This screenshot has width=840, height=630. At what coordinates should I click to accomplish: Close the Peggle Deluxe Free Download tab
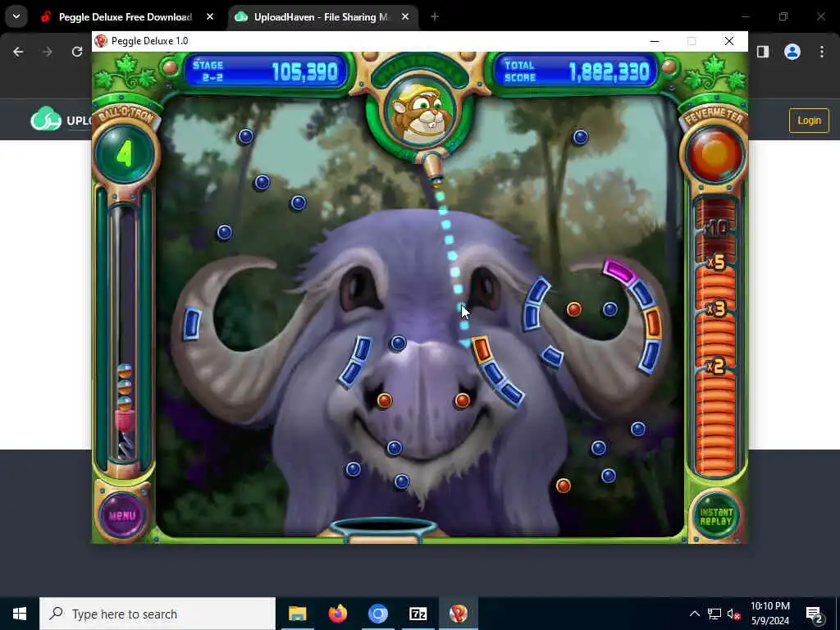(210, 17)
